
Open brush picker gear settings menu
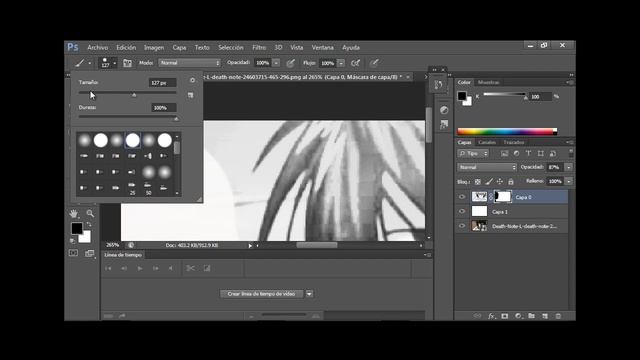(192, 80)
